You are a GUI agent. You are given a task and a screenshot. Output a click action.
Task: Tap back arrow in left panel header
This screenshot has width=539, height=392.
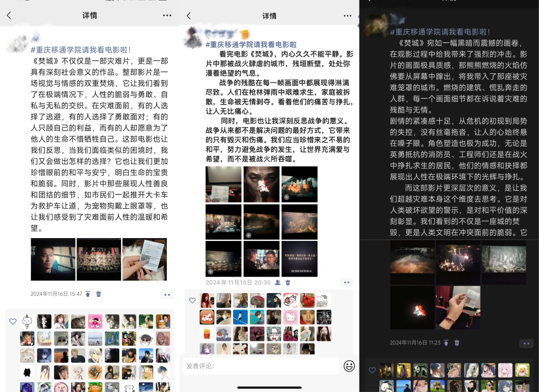[9, 15]
